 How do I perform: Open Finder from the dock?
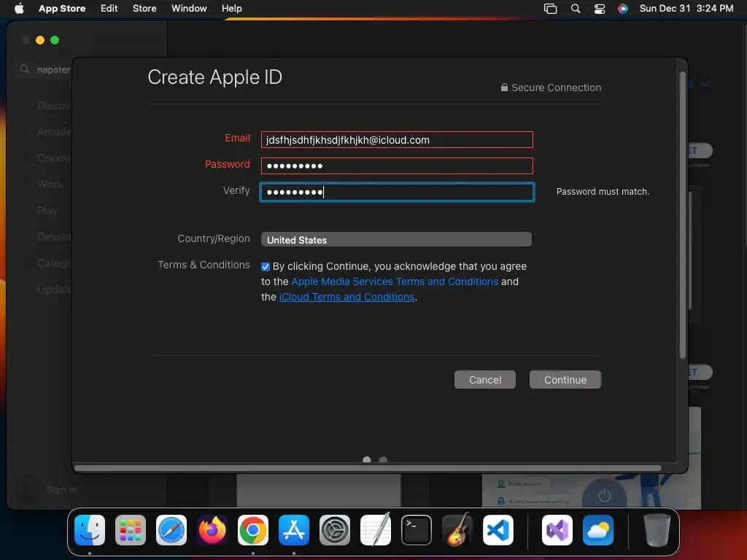tap(90, 530)
